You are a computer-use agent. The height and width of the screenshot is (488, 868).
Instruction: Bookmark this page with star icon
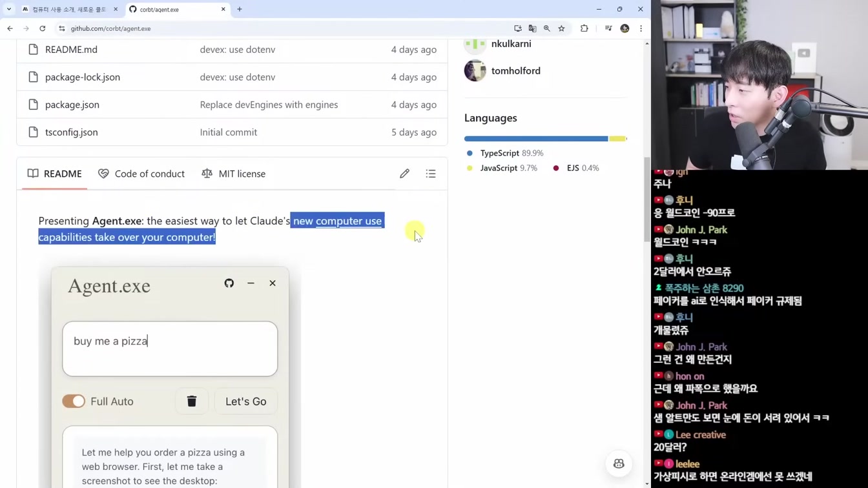[x=561, y=28]
